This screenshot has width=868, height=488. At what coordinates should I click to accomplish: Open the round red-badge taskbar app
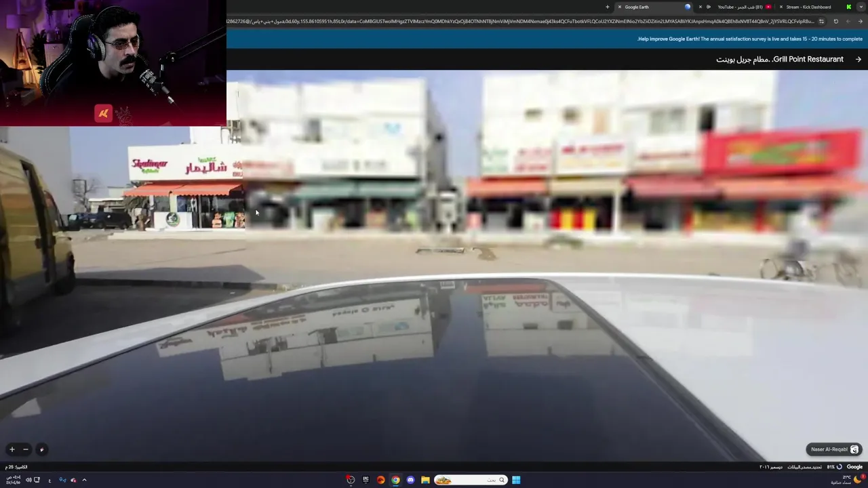tap(351, 480)
